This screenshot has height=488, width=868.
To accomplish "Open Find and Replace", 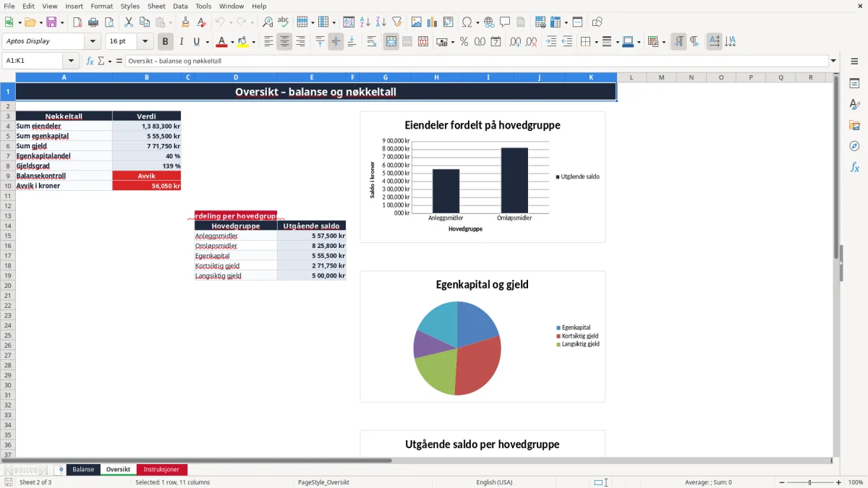I will 267,22.
